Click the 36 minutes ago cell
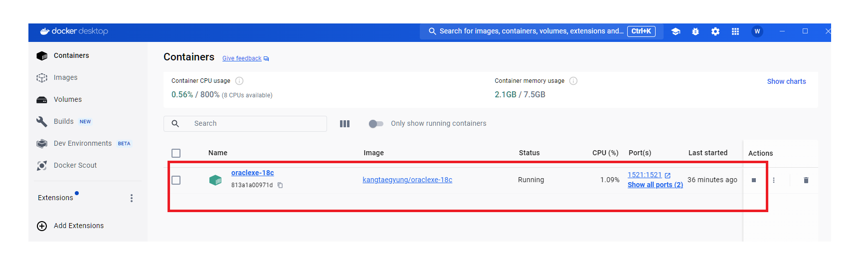The height and width of the screenshot is (274, 868). tap(712, 180)
